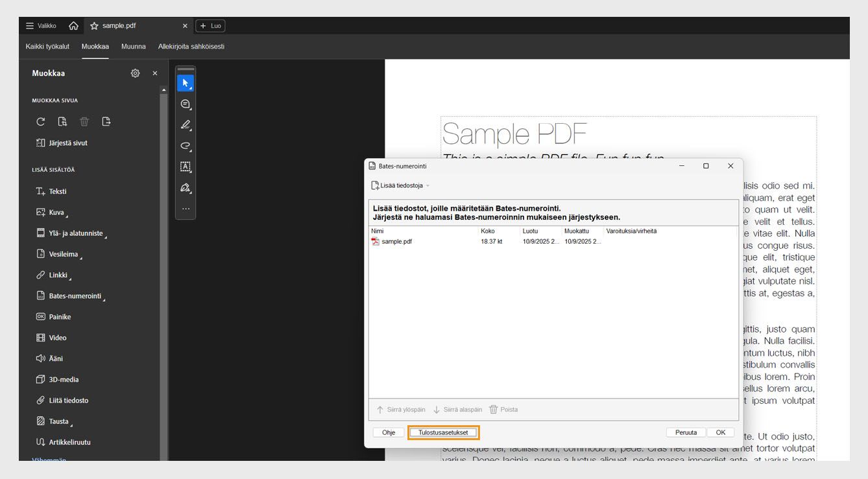The height and width of the screenshot is (479, 868).
Task: Choose Liitä tiedosto attach file tool
Action: coord(62,401)
